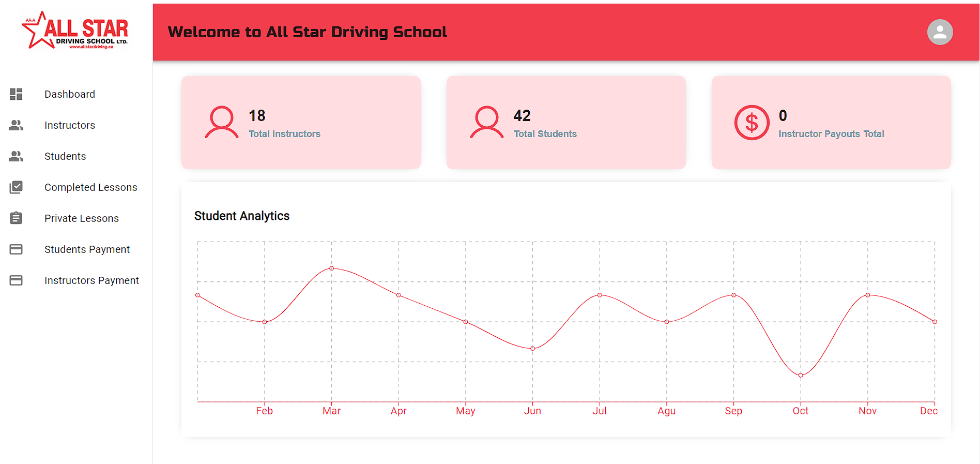Click the Students Payment card icon
980x464 pixels.
(x=16, y=249)
